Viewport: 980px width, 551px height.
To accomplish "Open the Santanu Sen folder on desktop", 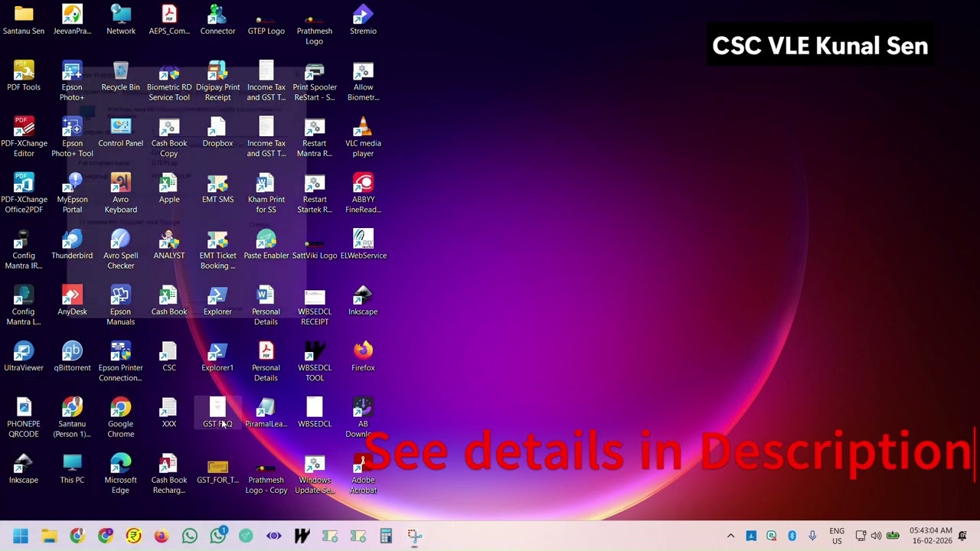I will pyautogui.click(x=24, y=20).
